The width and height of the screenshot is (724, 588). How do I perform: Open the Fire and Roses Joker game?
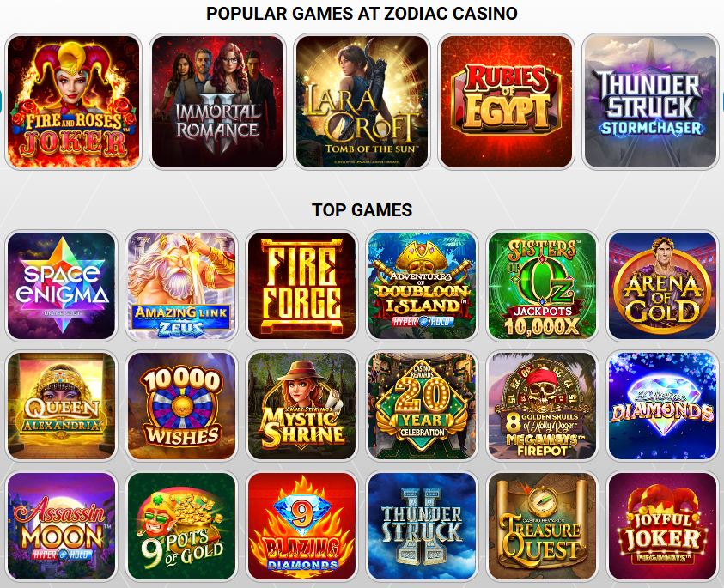point(73,101)
